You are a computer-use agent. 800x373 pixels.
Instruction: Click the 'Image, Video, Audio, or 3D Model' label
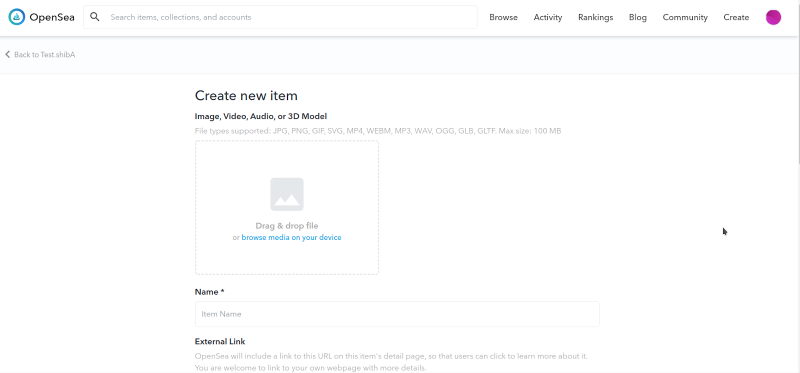pos(261,116)
